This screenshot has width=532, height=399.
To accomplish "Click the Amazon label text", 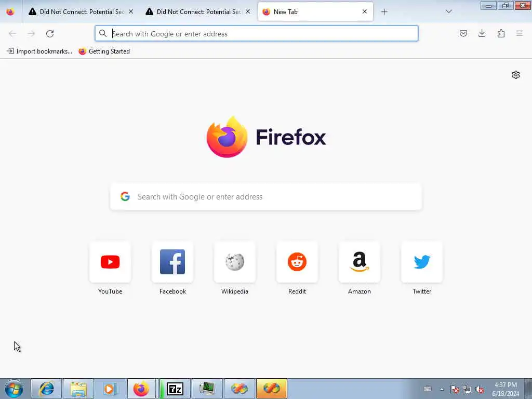I will [360, 291].
